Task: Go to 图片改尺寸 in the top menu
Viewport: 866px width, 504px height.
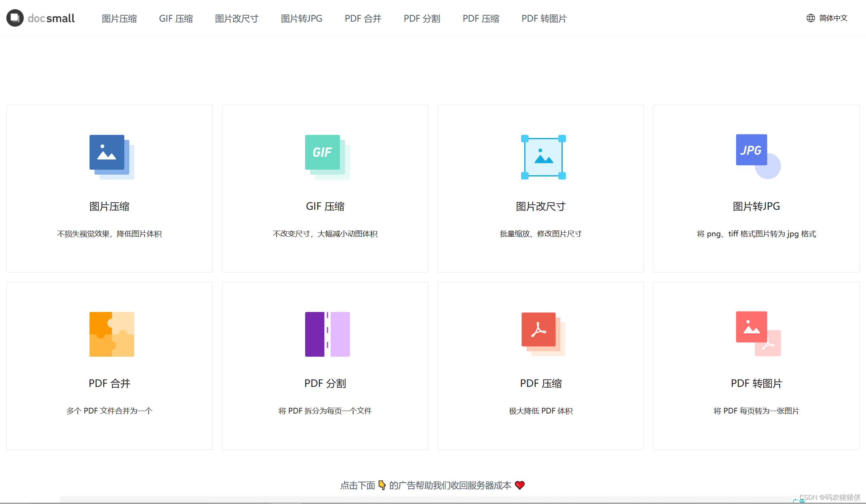Action: (237, 18)
